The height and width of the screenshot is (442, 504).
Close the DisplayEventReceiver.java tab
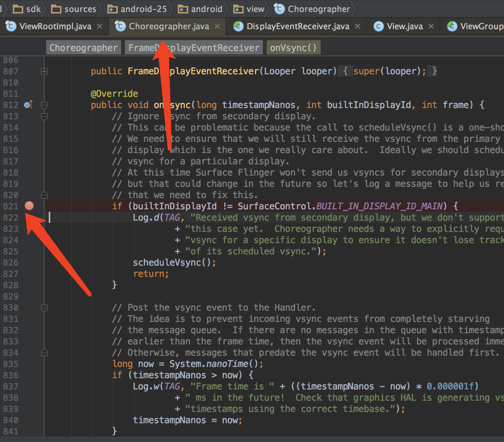click(x=358, y=26)
